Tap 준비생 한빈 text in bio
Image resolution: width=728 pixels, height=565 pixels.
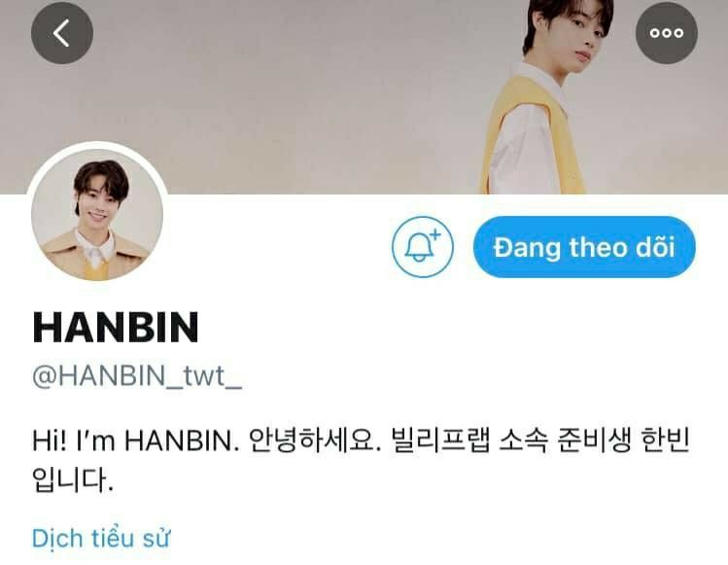point(623,441)
